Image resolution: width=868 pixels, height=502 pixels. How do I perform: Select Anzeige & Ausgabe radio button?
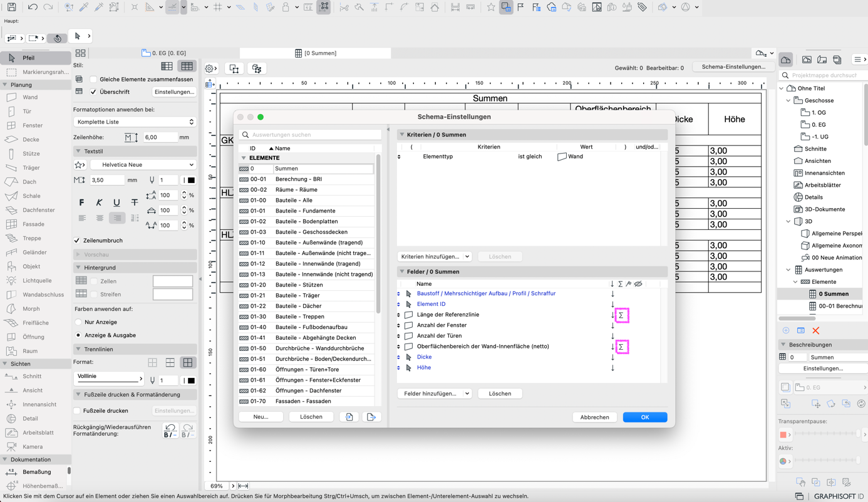[78, 335]
